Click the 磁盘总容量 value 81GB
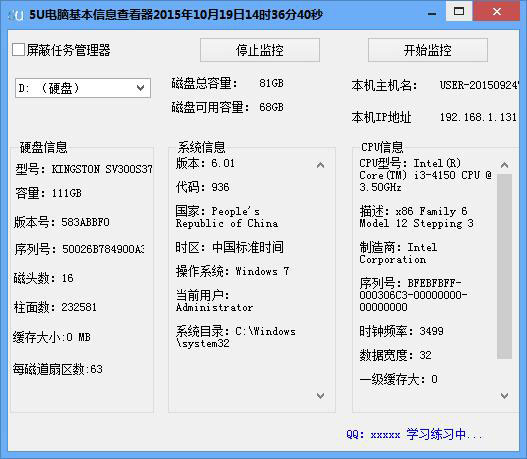527x459 pixels. point(272,83)
